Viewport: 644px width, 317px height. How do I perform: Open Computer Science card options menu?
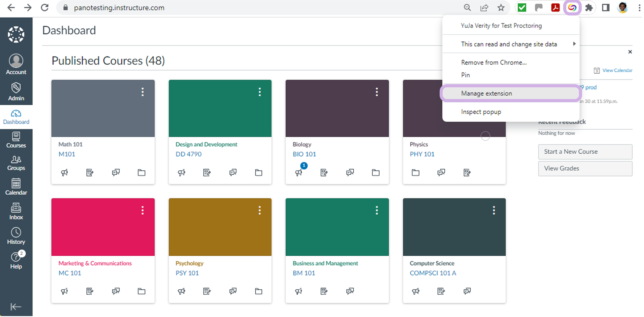click(x=494, y=211)
